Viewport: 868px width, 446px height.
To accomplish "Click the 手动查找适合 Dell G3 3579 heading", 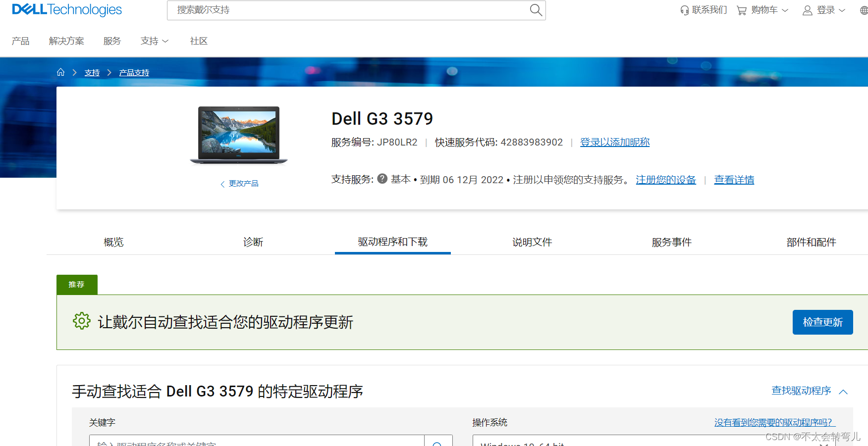I will pos(217,392).
